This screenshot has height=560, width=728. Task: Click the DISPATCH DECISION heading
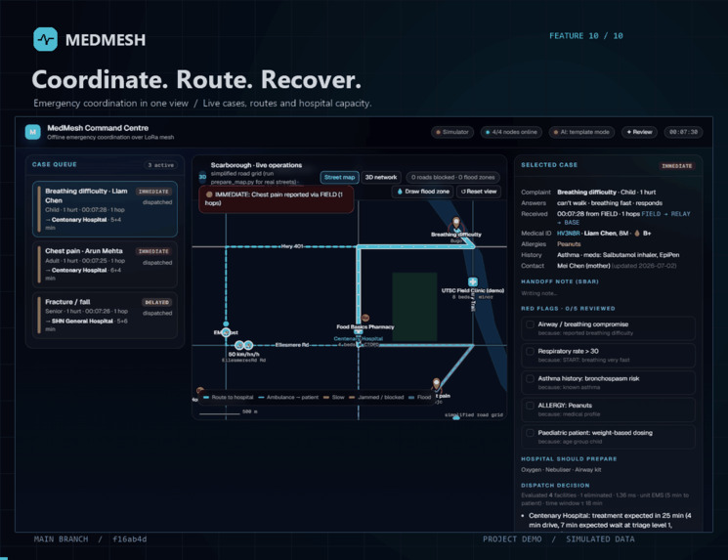pyautogui.click(x=555, y=486)
